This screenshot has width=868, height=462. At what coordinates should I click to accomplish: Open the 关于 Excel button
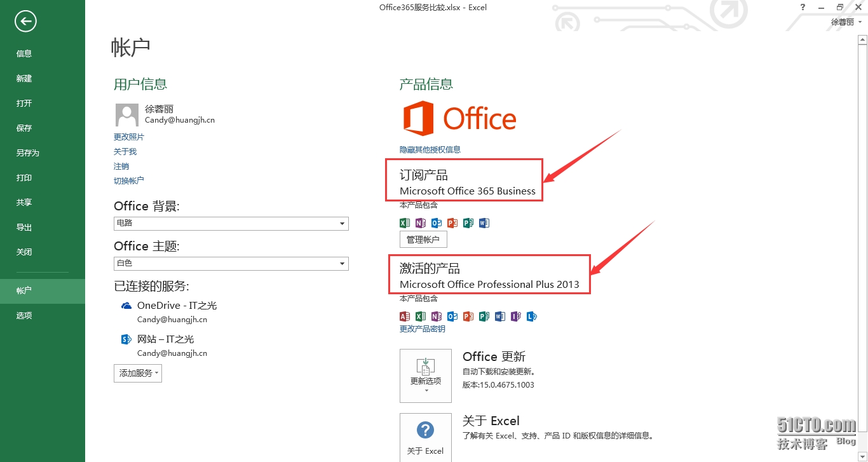tap(425, 437)
